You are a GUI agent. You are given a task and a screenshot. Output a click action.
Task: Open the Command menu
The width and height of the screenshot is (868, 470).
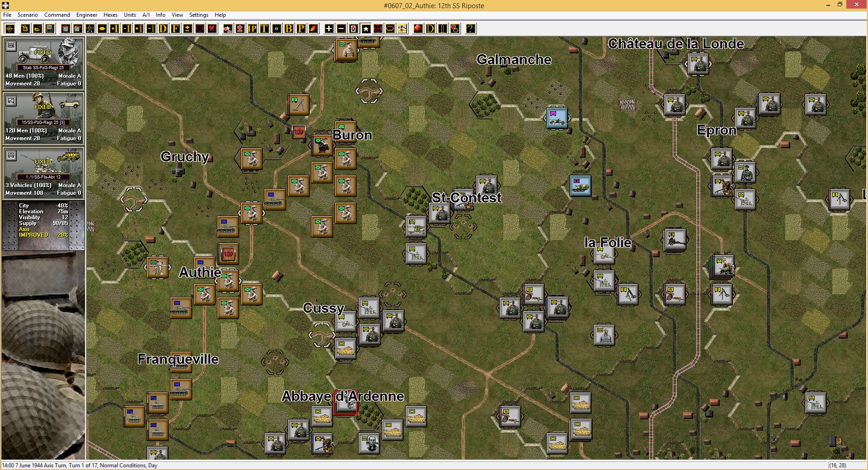(x=57, y=15)
